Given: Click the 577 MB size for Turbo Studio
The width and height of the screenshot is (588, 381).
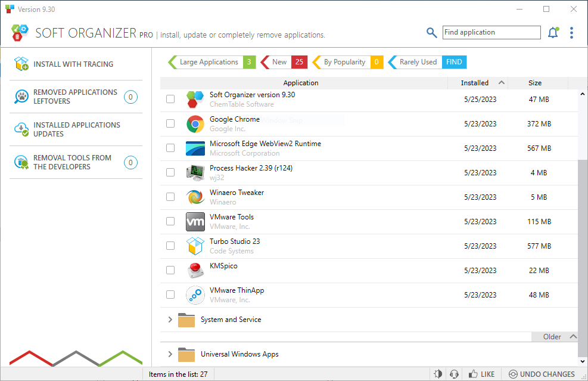Looking at the screenshot, I should tap(539, 246).
